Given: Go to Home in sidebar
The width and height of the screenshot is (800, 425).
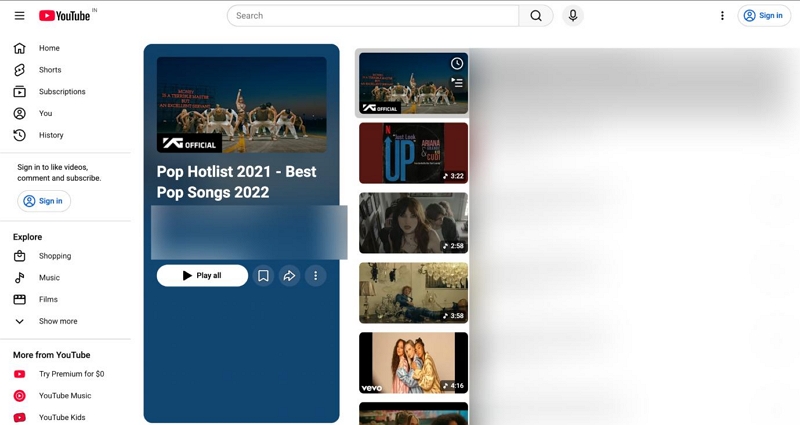Looking at the screenshot, I should coord(49,48).
